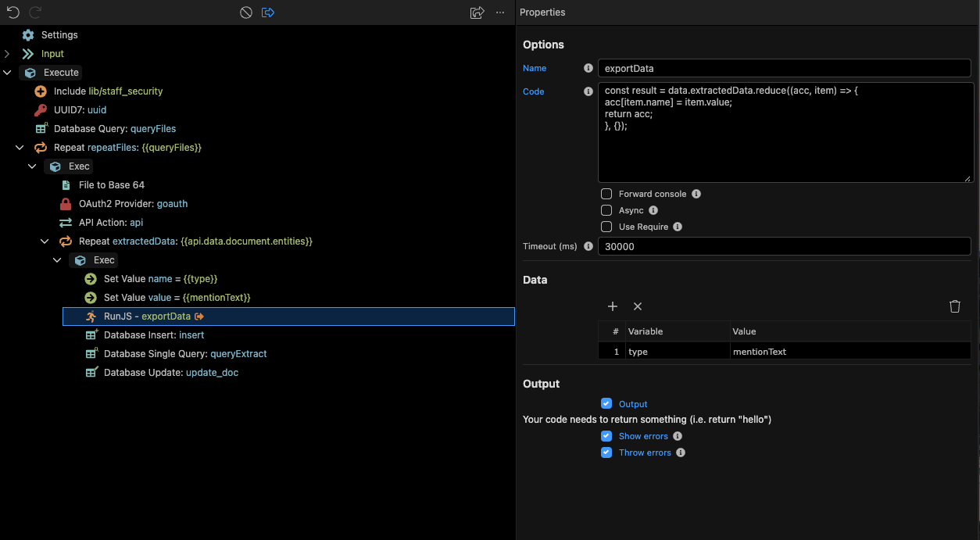Click the undo arrow icon
Viewport: 980px width, 540px height.
(13, 13)
